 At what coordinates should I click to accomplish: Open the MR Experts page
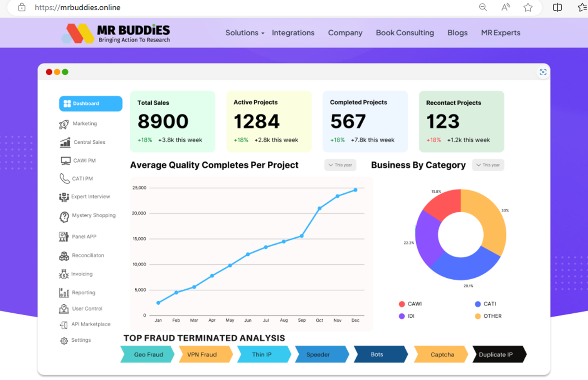(x=501, y=33)
